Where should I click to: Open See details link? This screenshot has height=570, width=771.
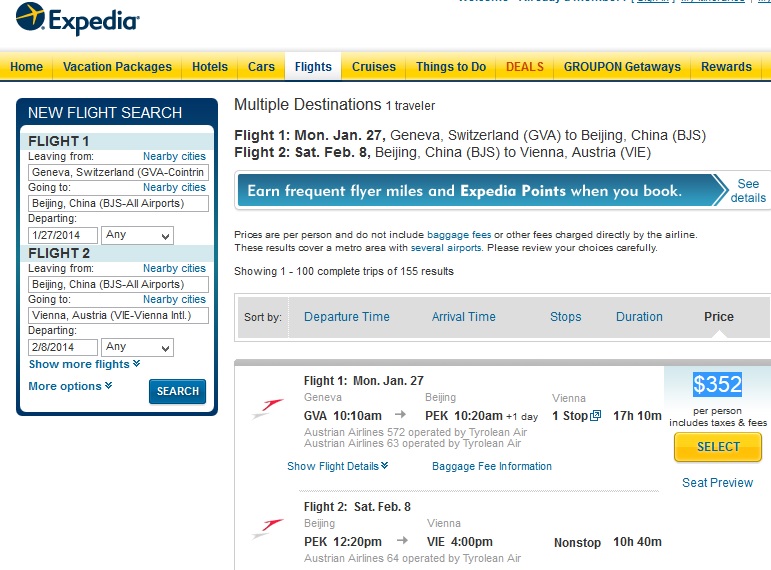tap(748, 191)
